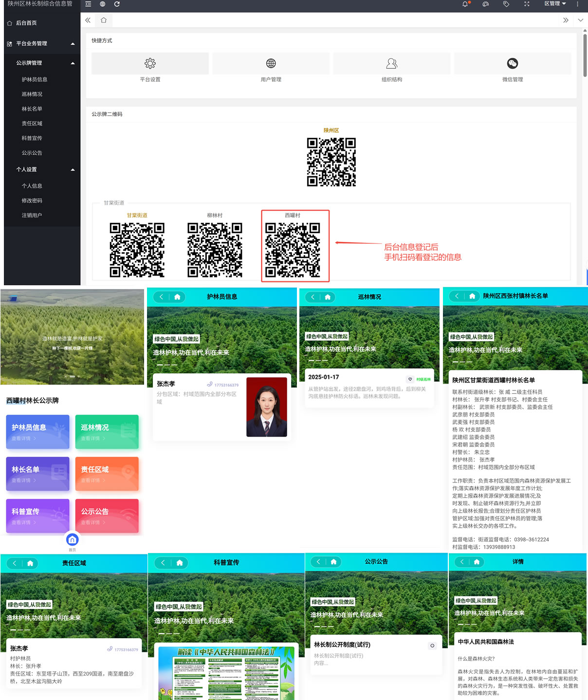Enter fullscreen using the expand icon
The image size is (588, 700).
[x=527, y=4]
